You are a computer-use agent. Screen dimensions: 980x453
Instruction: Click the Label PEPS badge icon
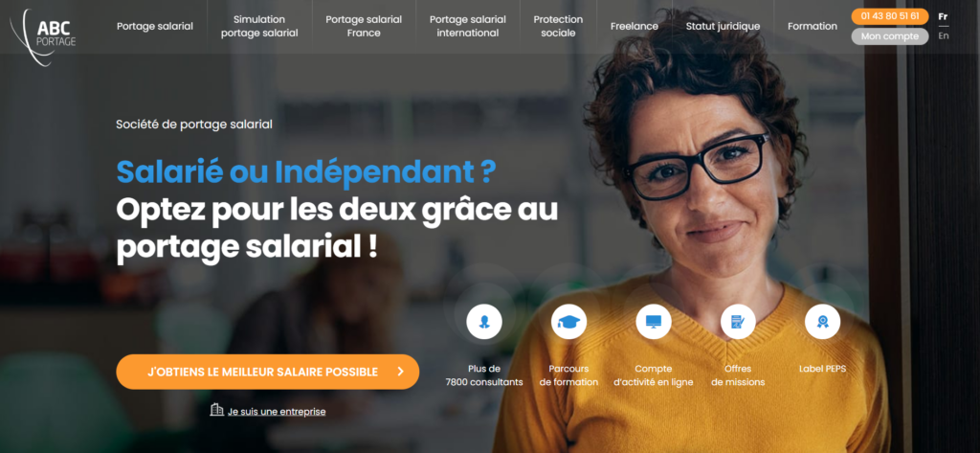point(822,322)
